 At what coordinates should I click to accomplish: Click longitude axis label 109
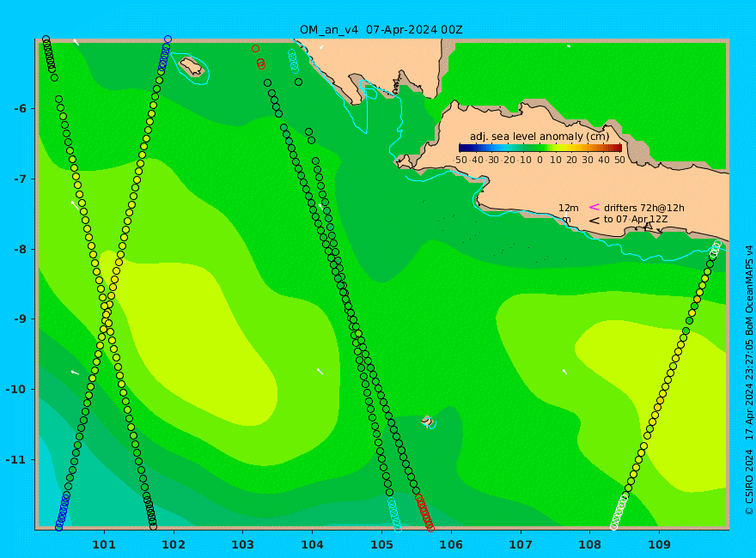point(660,545)
